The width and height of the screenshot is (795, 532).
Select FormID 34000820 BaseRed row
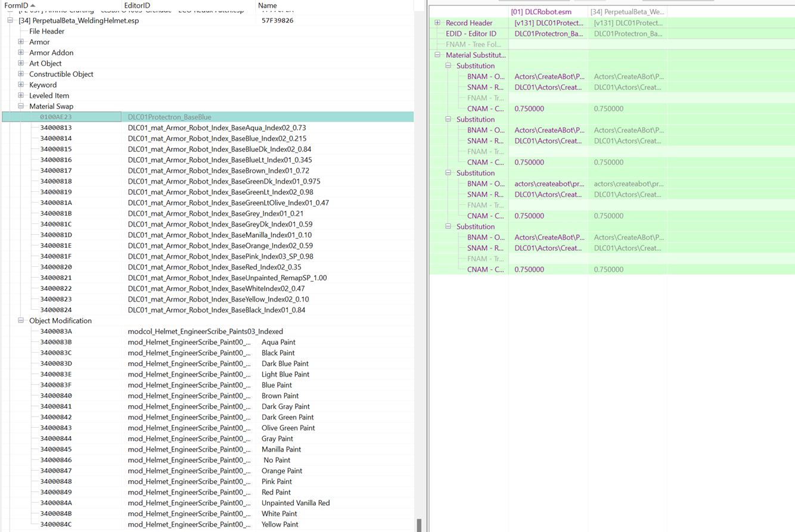pos(207,267)
